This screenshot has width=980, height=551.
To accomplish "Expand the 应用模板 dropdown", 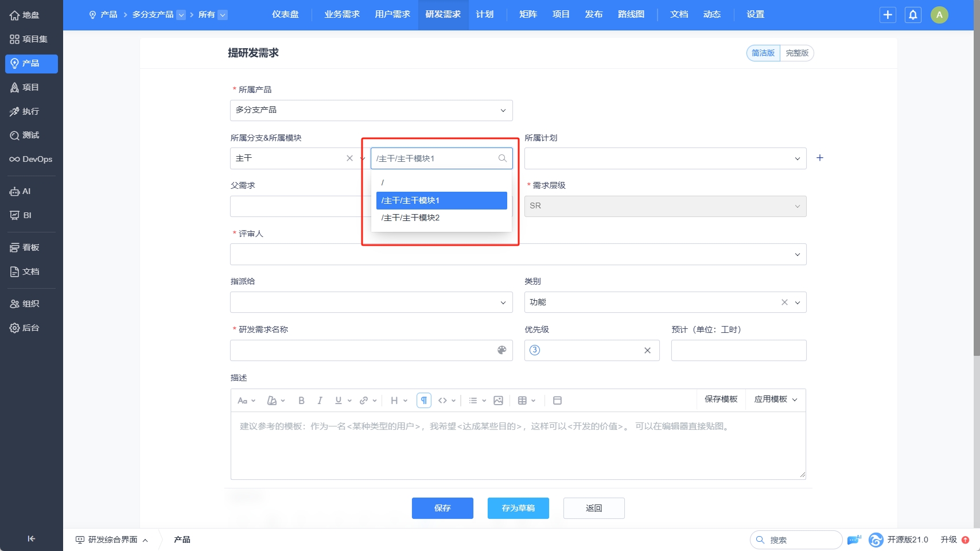I will [x=775, y=399].
